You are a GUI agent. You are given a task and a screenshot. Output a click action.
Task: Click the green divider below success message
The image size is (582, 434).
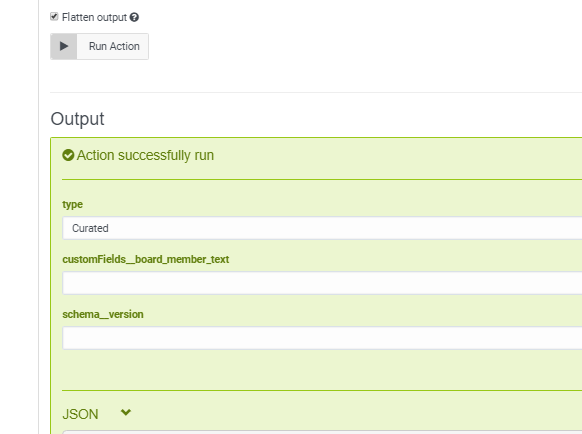(x=322, y=179)
